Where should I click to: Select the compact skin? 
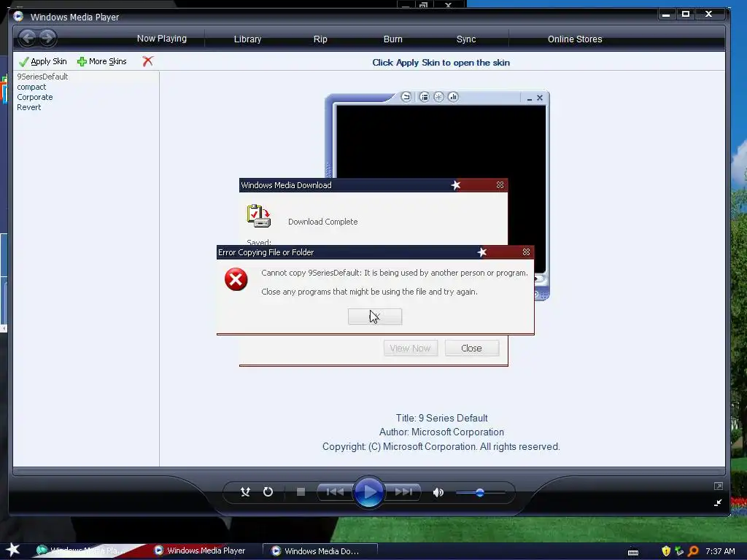[x=31, y=87]
